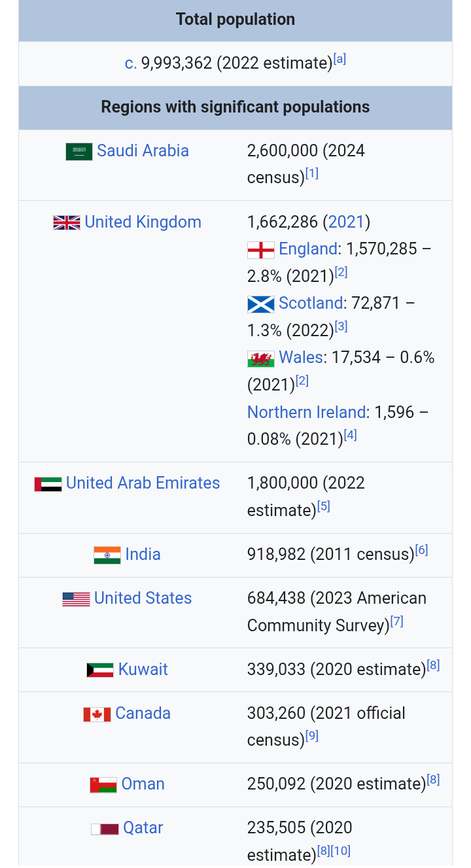Open the Oman country link
Viewport: 471px width, 868px height.
(x=143, y=784)
